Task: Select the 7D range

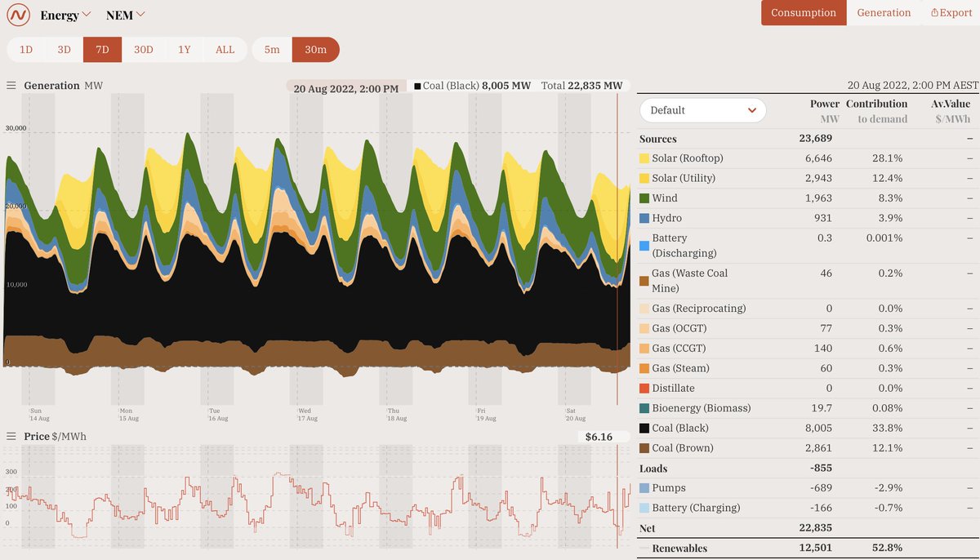Action: (x=102, y=50)
